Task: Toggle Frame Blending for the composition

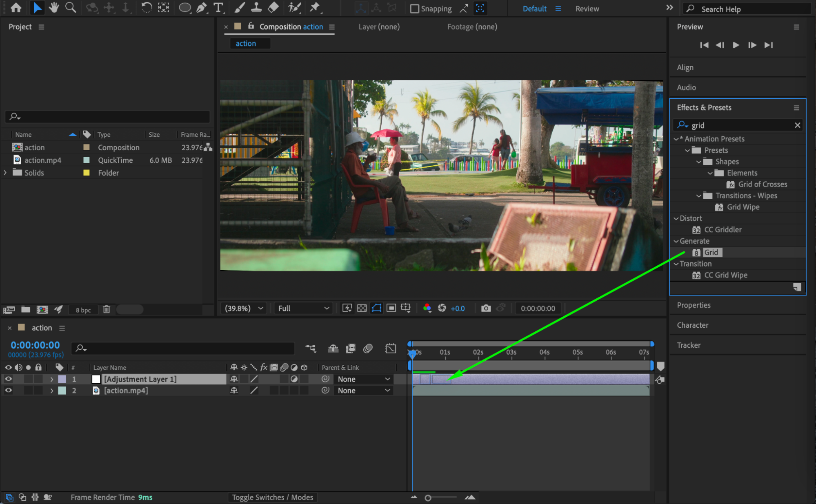Action: coord(350,348)
